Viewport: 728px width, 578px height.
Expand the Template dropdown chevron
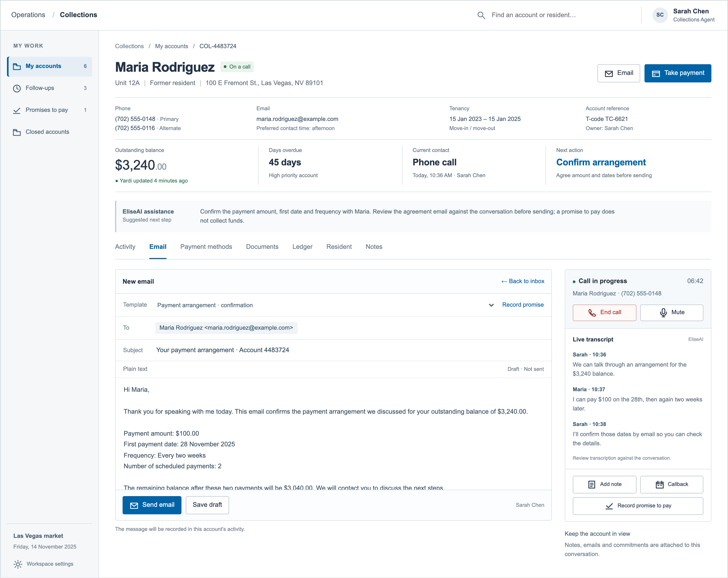point(491,305)
